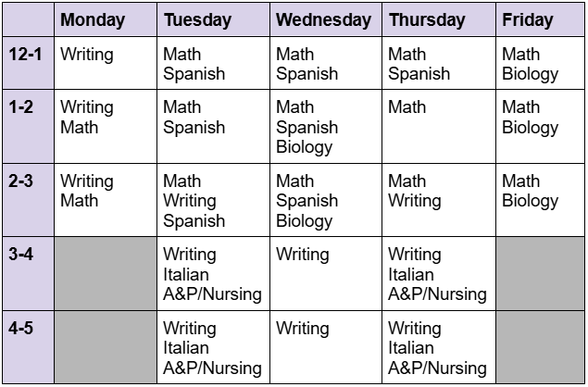
Task: Select the 12-1 time row label
Action: (28, 63)
